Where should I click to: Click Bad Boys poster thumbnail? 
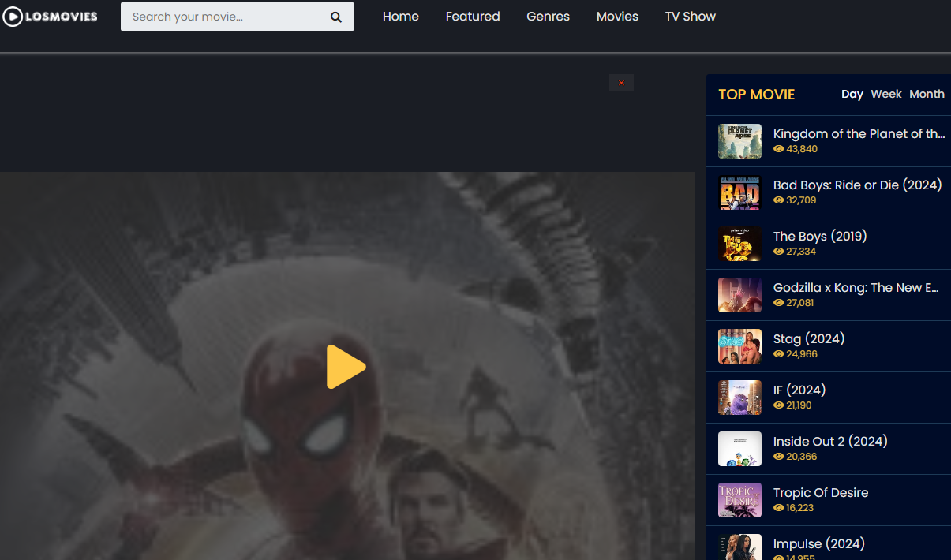tap(739, 192)
